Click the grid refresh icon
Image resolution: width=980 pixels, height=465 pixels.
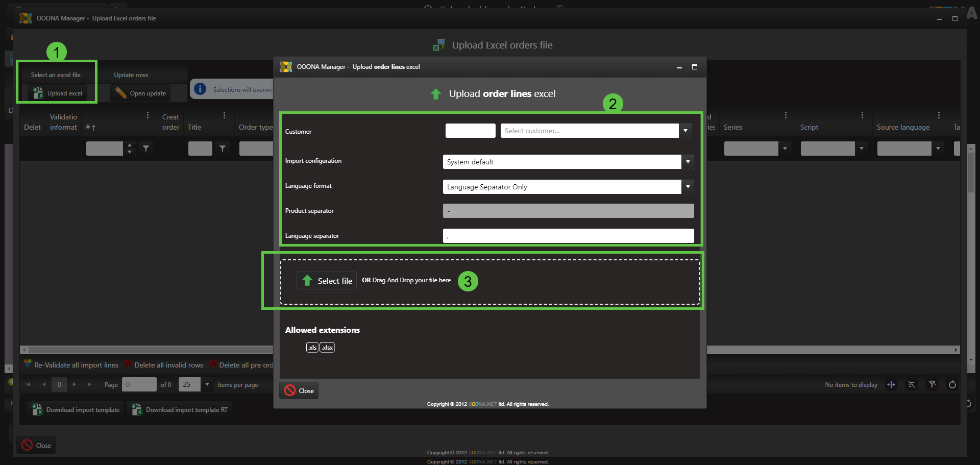tap(952, 385)
